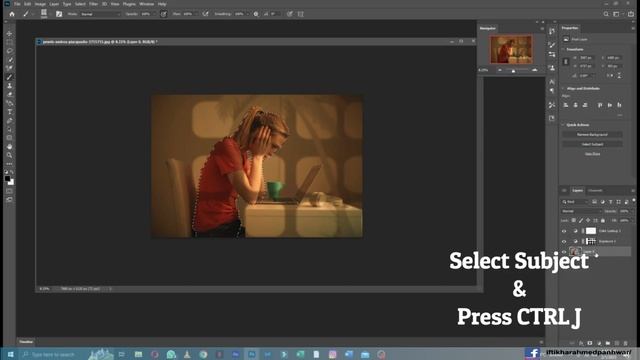
Task: Select the Zoom tool
Action: pyautogui.click(x=9, y=155)
